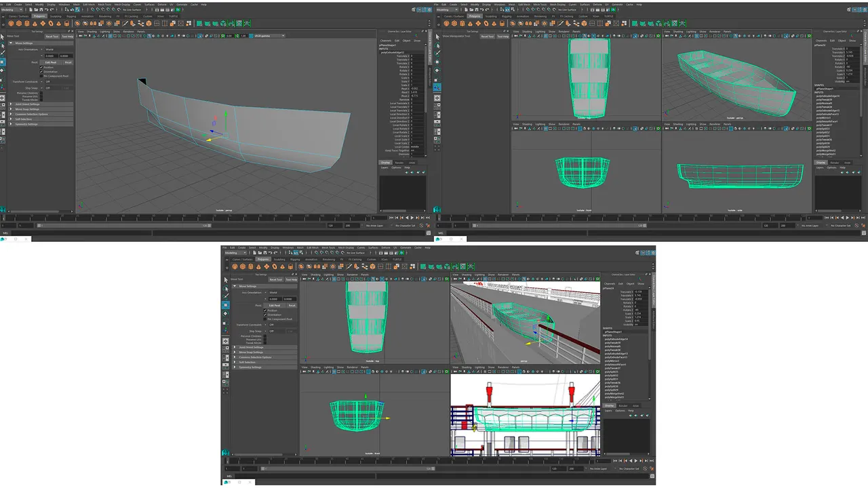The height and width of the screenshot is (488, 868).
Task: Create a polygon cylinder from bottom window shelf
Action: [251, 266]
